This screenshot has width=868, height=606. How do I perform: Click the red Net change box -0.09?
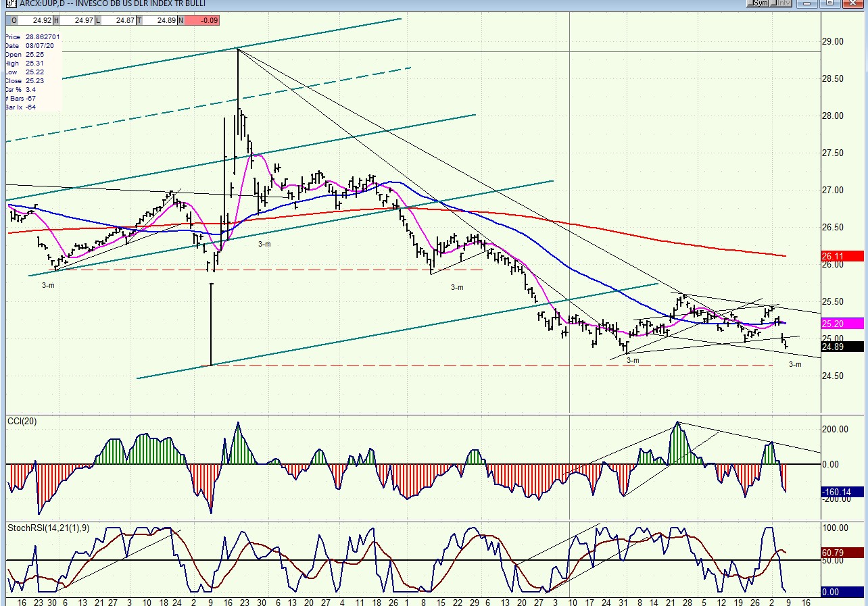pos(202,20)
